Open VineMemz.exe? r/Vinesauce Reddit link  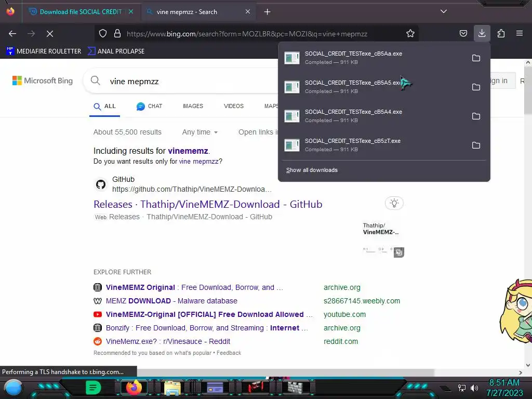(x=168, y=341)
